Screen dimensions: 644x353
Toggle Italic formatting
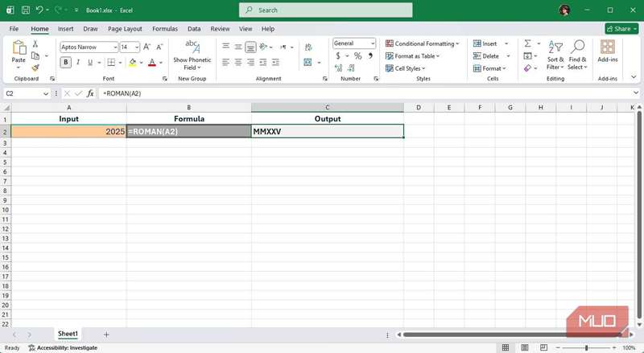pyautogui.click(x=76, y=62)
